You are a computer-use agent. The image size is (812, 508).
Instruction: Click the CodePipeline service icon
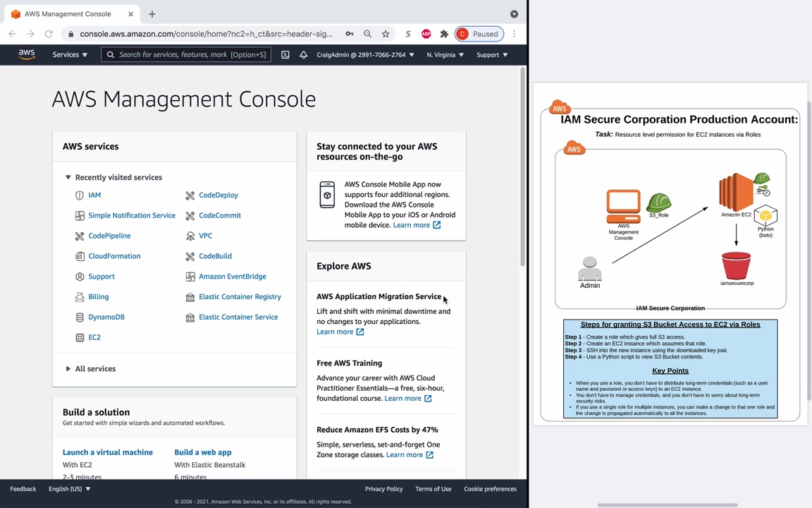click(x=79, y=236)
